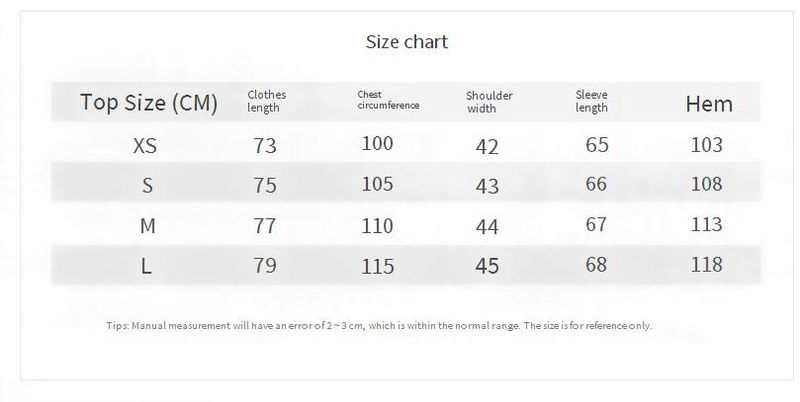Click the "Hem" column header

tap(708, 103)
